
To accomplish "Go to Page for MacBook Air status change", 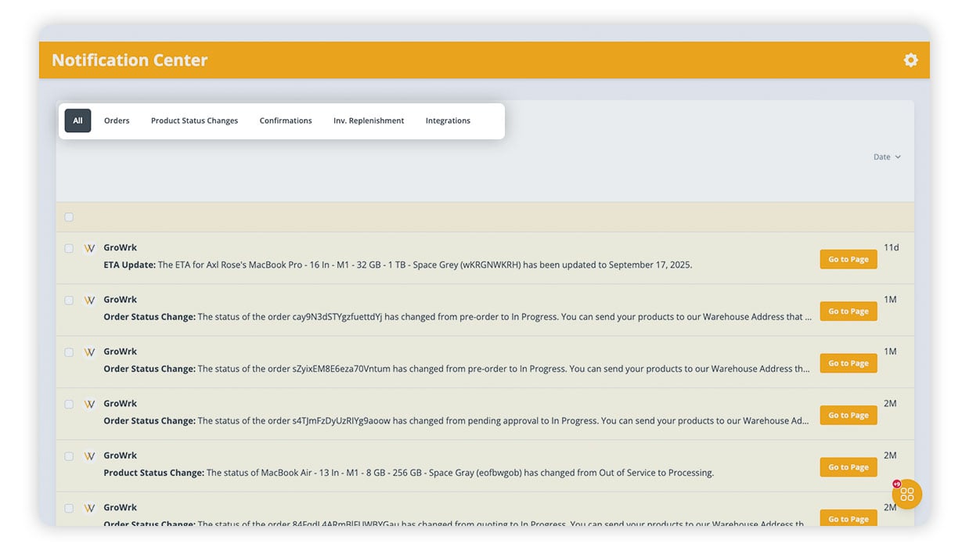I will pyautogui.click(x=848, y=467).
